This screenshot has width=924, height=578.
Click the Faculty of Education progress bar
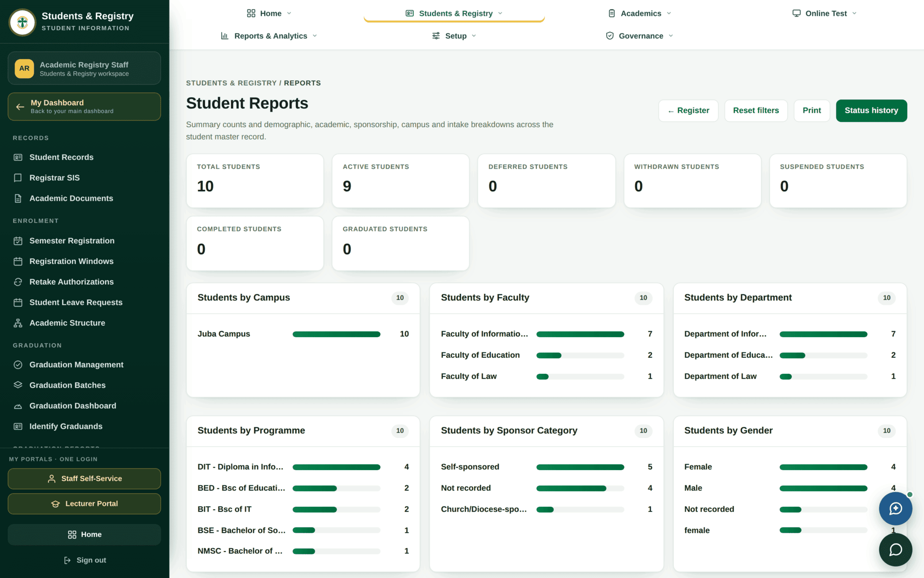coord(580,355)
